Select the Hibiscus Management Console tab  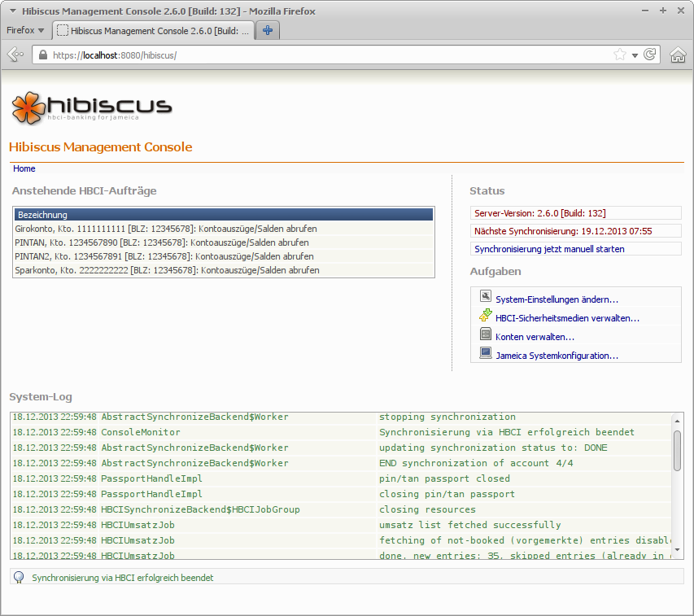[154, 31]
